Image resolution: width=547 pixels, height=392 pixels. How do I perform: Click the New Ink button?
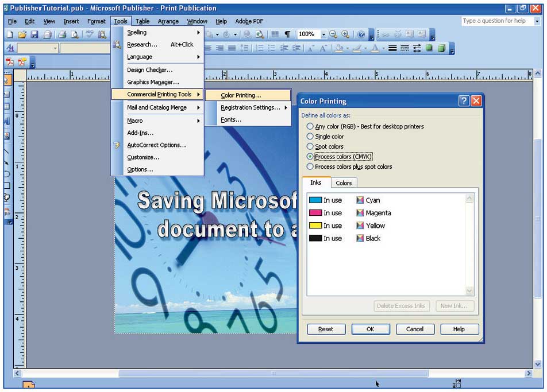click(x=454, y=306)
